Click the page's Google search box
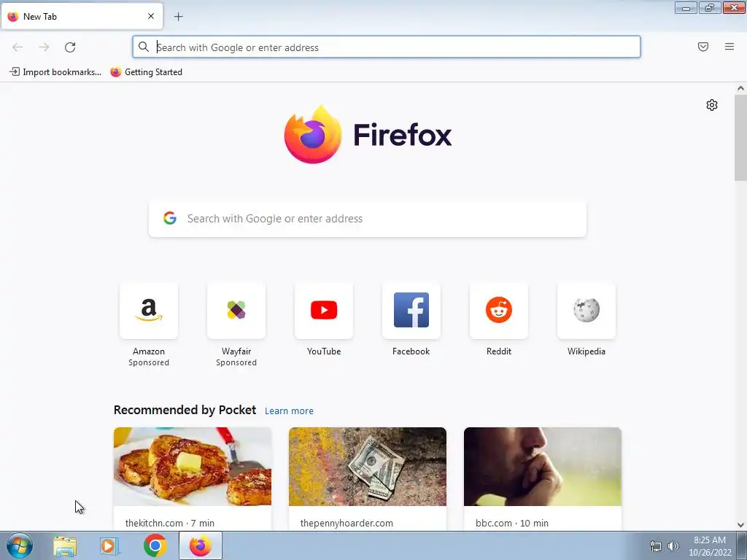 tap(368, 219)
